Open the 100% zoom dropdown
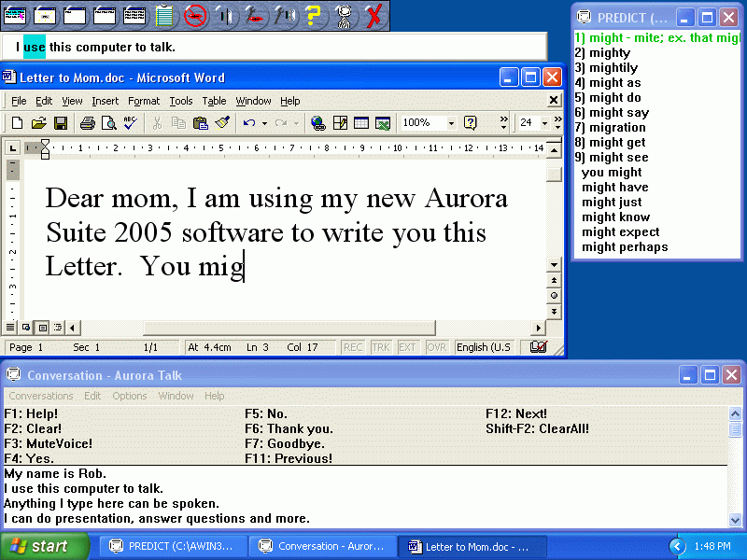Viewport: 747px width, 560px height. point(451,123)
